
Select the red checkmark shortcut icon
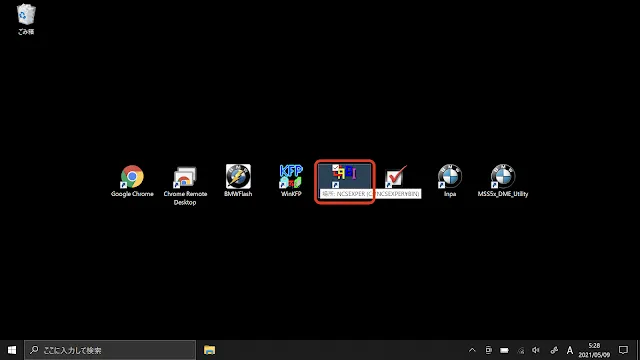pos(395,176)
